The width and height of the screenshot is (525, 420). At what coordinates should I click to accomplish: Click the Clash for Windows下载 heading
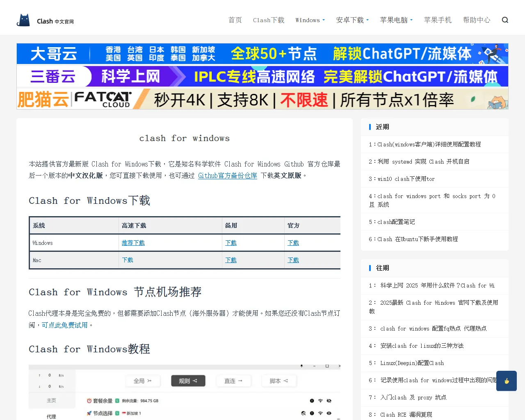tap(89, 201)
